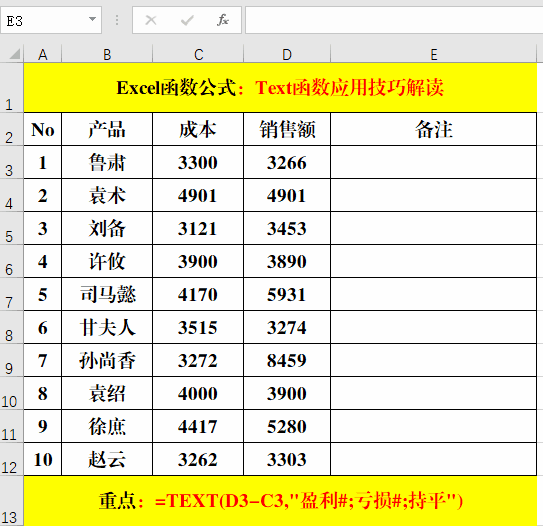Screen dimensions: 543x526
Task: Select row 10 header
Action: click(x=11, y=393)
